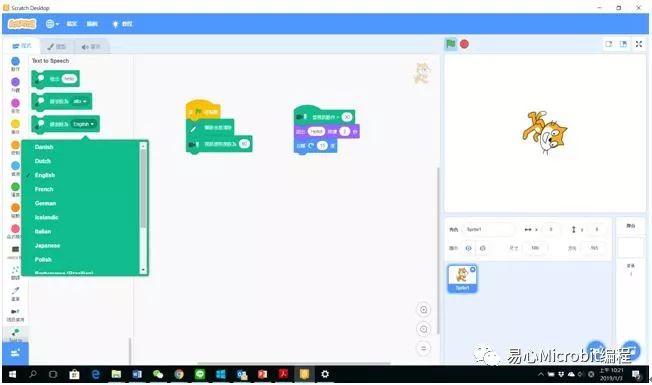This screenshot has width=652, height=385.
Task: Click the when flag clicked hat block
Action: [x=203, y=111]
